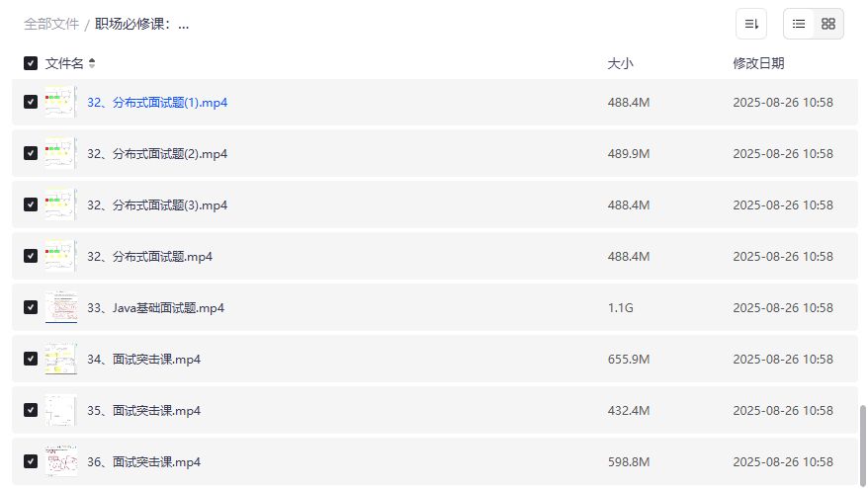The width and height of the screenshot is (868, 489).
Task: Click the 大小 column header
Action: pos(620,63)
